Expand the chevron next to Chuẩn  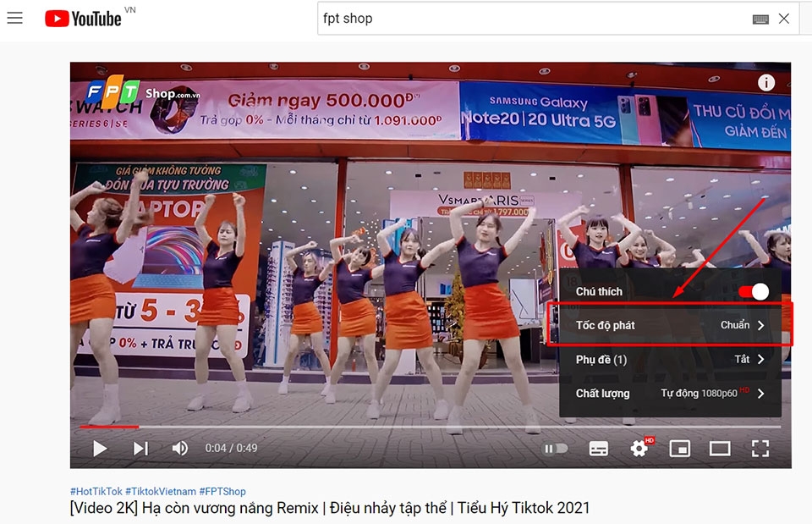[760, 325]
